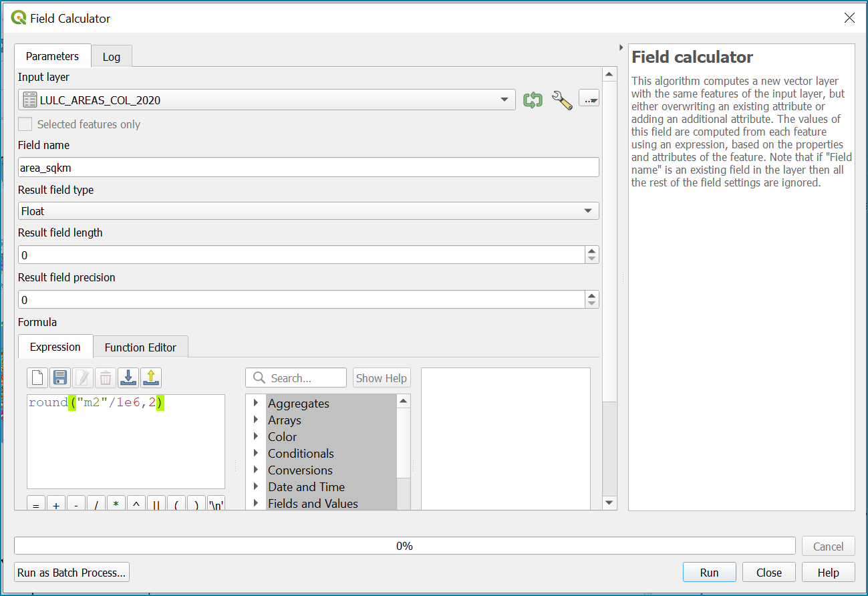Viewport: 868px width, 596px height.
Task: Click Run as Batch Process button
Action: [71, 573]
